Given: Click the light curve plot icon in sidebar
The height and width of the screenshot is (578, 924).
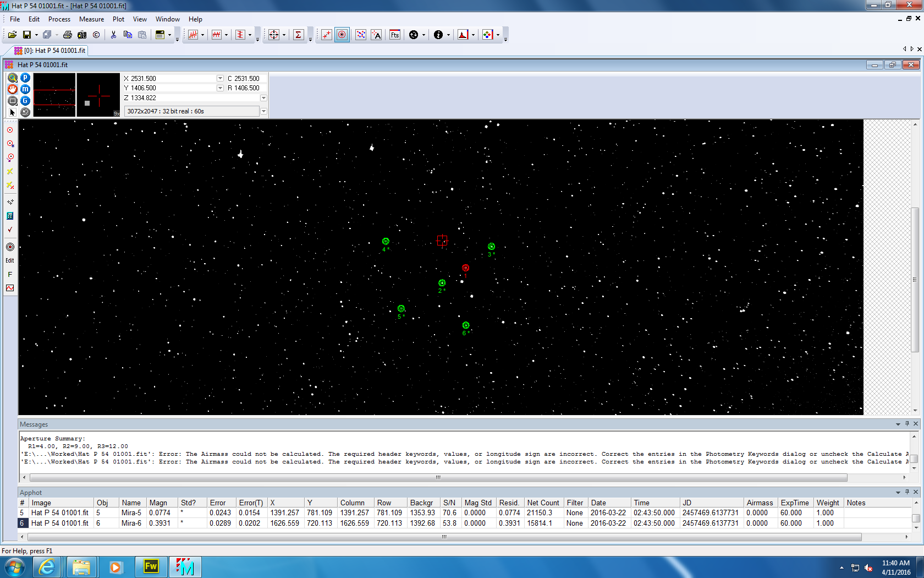Looking at the screenshot, I should click(x=10, y=288).
